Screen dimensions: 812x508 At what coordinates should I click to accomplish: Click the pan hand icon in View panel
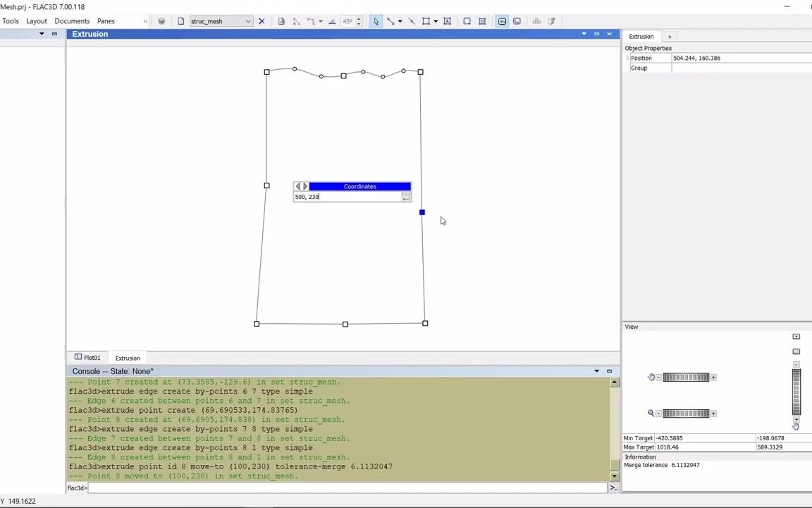651,377
